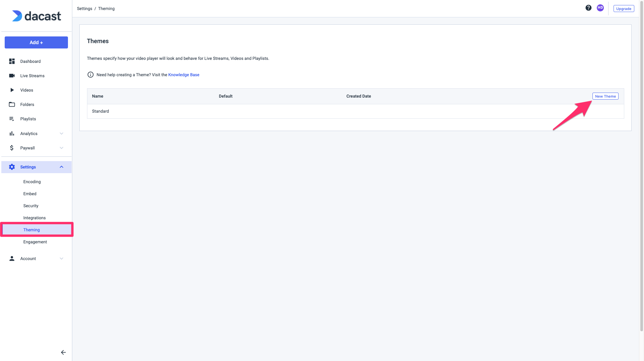The width and height of the screenshot is (644, 361).
Task: Click the Live Streams navigation icon
Action: 12,76
